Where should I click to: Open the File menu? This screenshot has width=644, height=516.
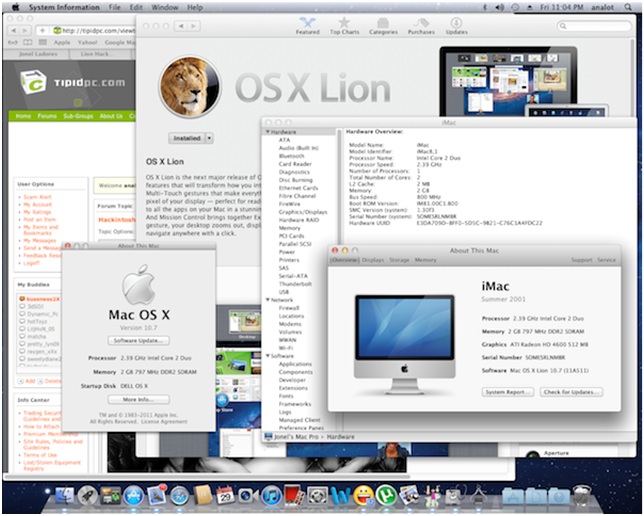[x=115, y=7]
